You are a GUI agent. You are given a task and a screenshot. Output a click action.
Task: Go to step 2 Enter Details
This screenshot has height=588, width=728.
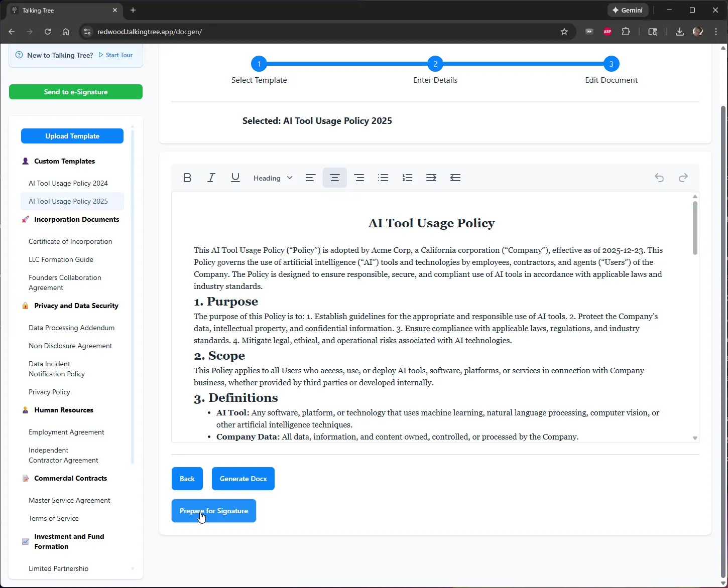click(435, 64)
